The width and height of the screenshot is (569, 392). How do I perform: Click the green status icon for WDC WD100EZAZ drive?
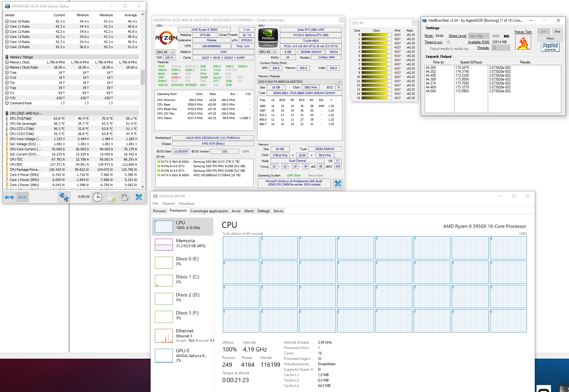click(x=158, y=175)
